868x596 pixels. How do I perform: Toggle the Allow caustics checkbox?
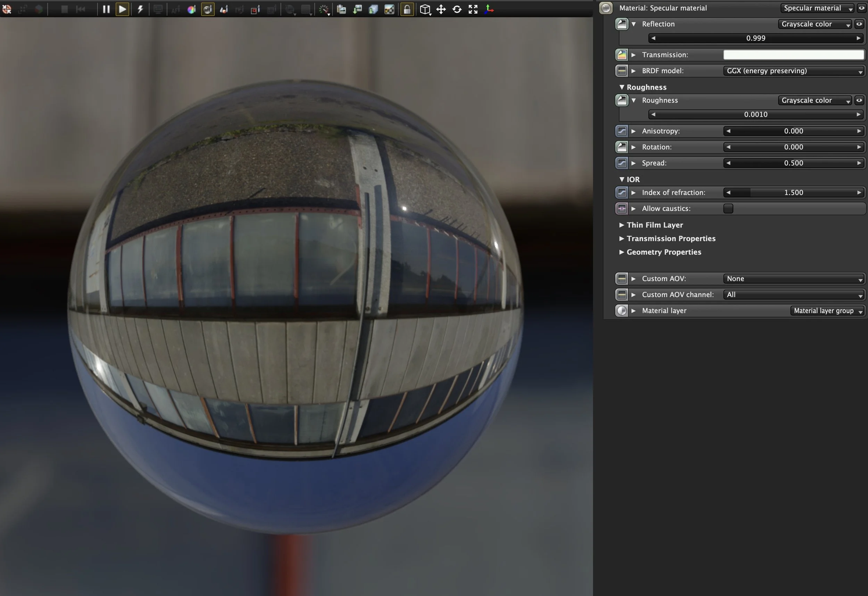(728, 208)
